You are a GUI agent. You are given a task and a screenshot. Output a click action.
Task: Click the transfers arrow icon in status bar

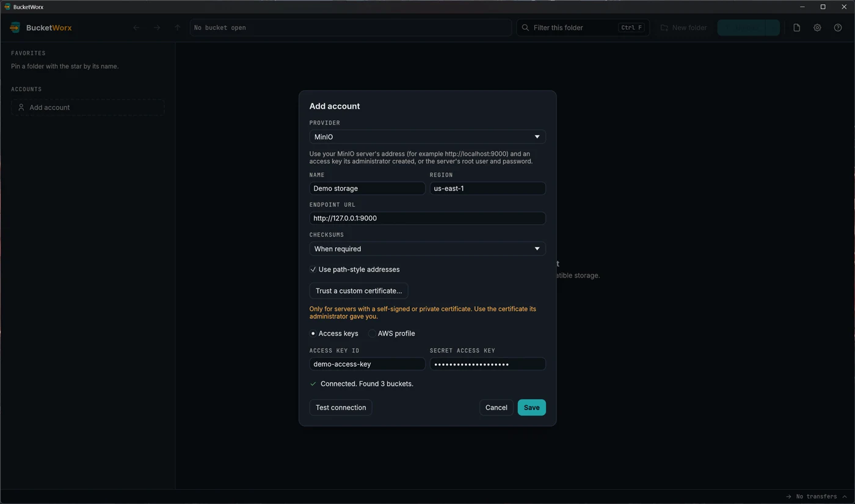click(x=788, y=497)
